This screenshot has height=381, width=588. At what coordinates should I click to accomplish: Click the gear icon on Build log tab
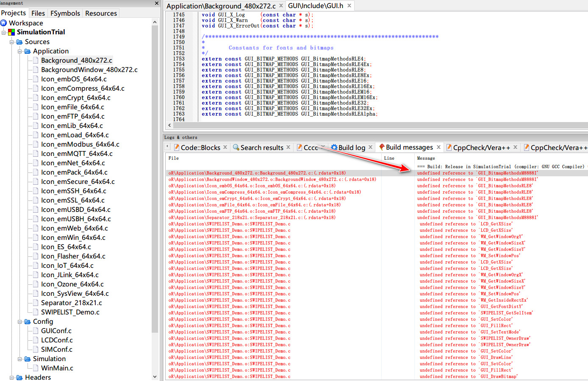coord(334,147)
